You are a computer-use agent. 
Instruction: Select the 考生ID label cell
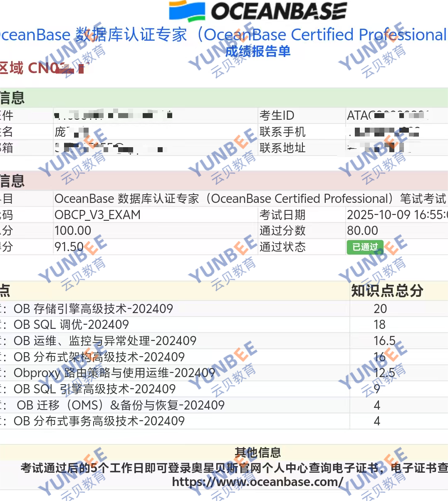click(277, 116)
